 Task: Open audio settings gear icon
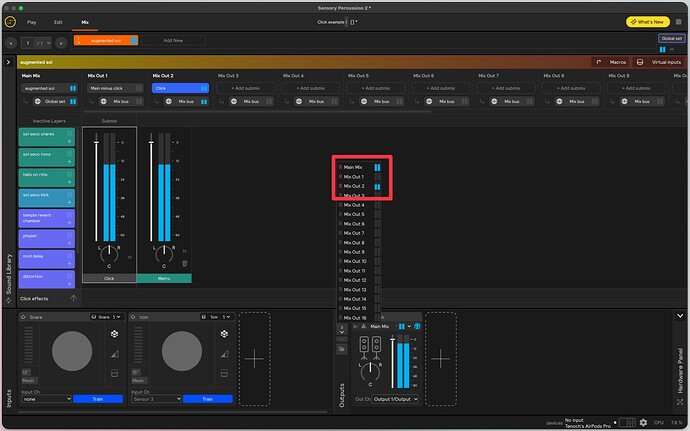[x=643, y=422]
